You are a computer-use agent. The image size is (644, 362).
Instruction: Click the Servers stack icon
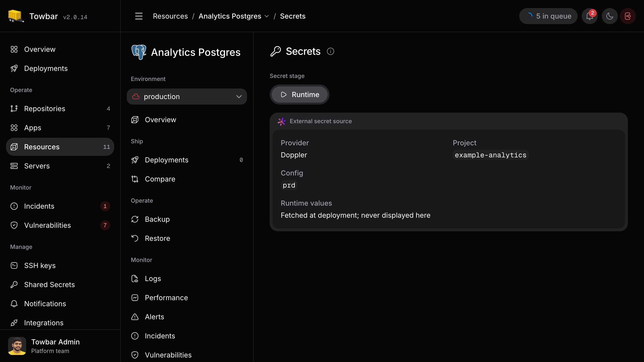(x=14, y=166)
